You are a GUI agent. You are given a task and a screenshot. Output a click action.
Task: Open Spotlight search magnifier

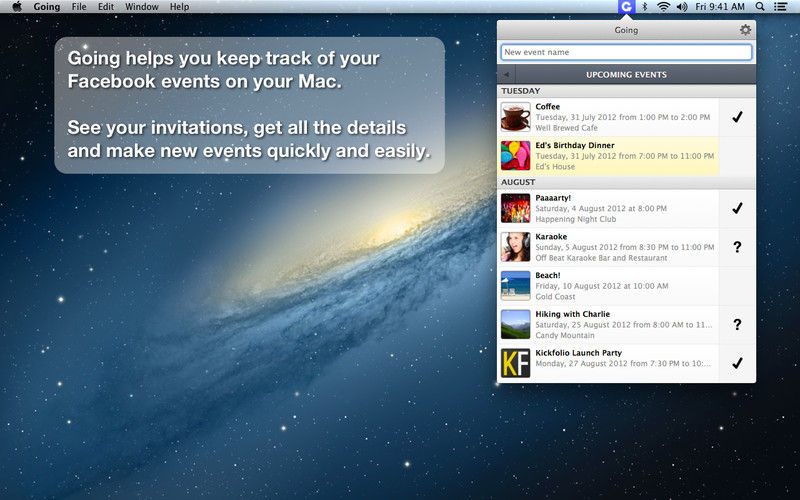pos(760,7)
